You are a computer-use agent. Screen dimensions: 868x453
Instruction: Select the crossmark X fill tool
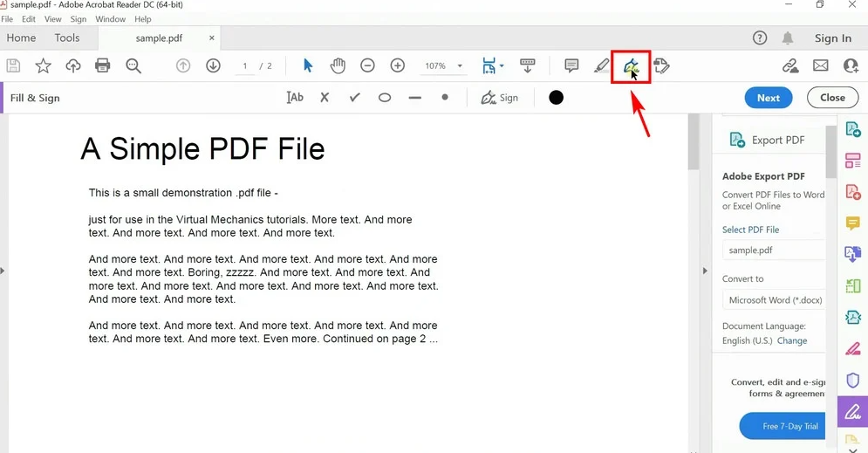click(x=325, y=98)
